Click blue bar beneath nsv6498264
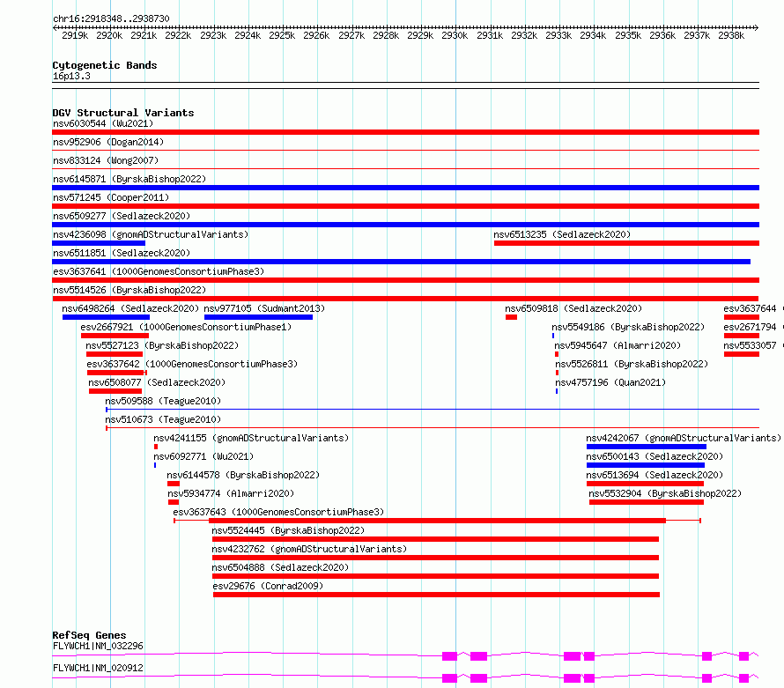This screenshot has height=688, width=784. click(106, 317)
